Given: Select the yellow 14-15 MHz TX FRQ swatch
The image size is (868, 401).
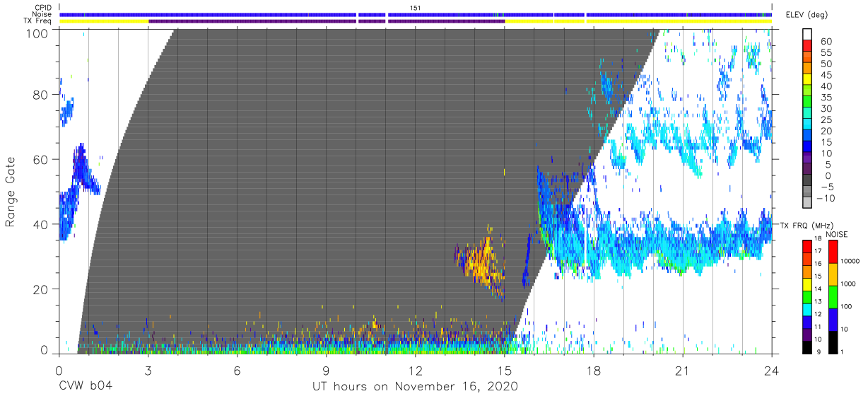Looking at the screenshot, I should [808, 284].
